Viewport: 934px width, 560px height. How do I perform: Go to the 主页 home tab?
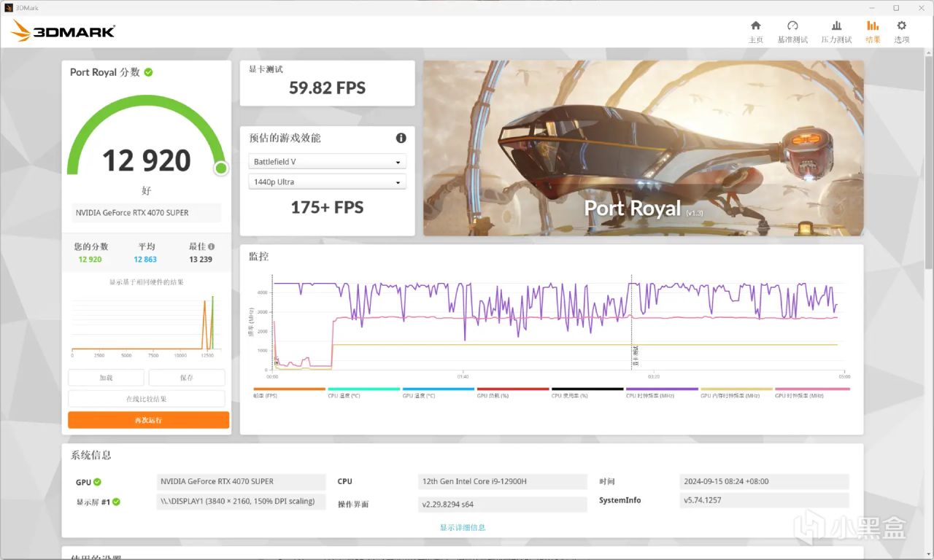756,32
